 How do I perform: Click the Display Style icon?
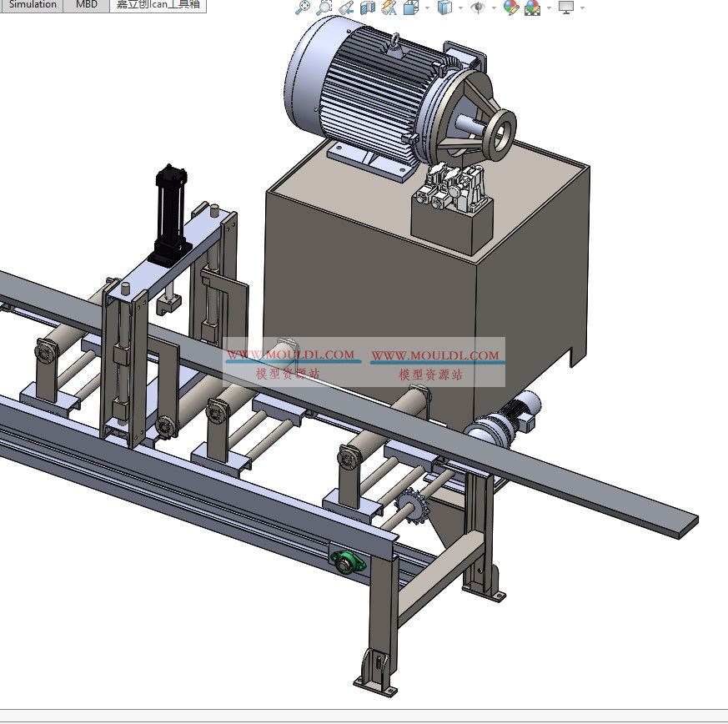(x=444, y=8)
